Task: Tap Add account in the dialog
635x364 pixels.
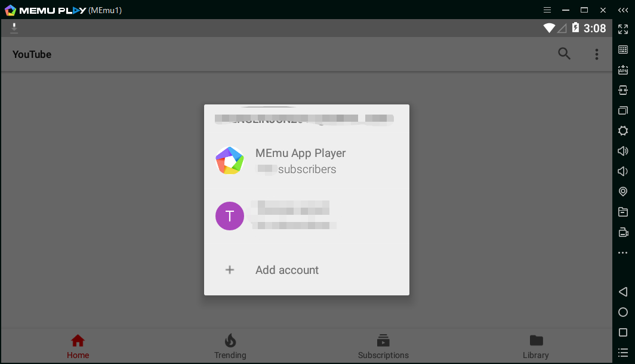Action: tap(286, 270)
